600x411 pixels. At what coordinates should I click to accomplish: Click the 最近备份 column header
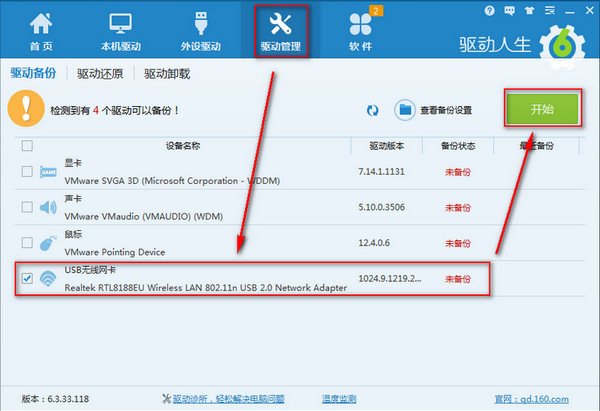pos(537,146)
